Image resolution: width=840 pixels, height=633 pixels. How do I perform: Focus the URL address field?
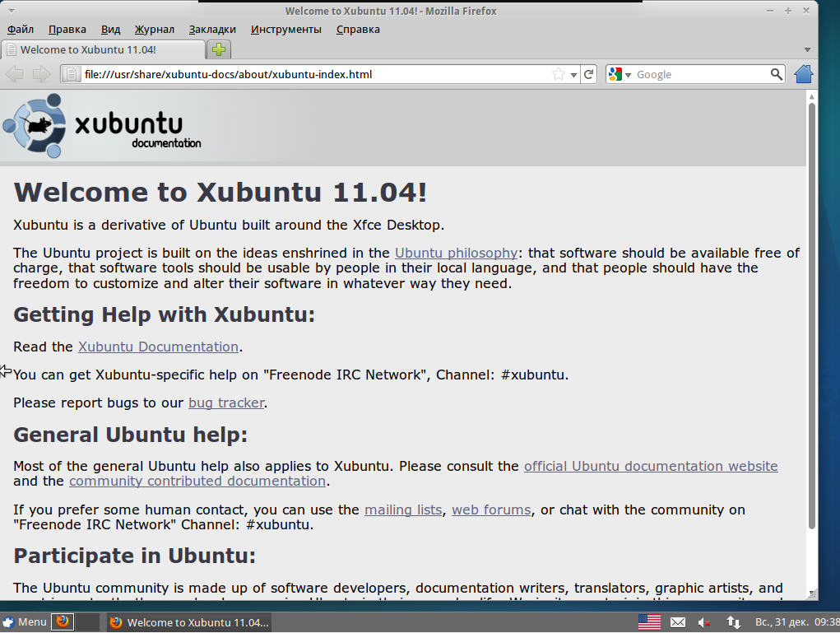click(316, 75)
